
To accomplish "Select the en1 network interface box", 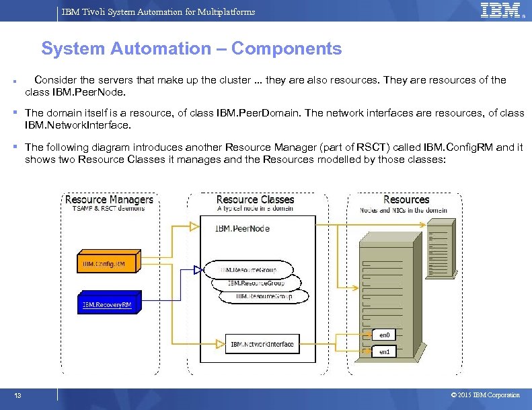I will pos(384,351).
